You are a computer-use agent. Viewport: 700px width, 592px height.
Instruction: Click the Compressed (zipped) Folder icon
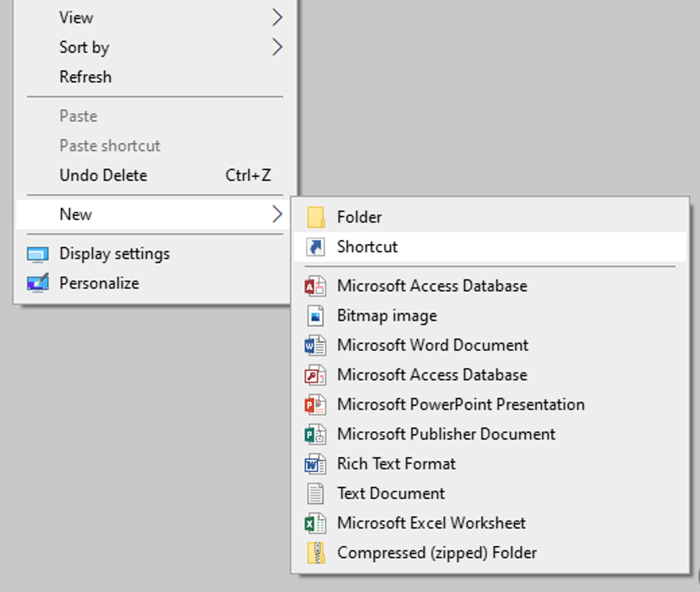tap(316, 553)
